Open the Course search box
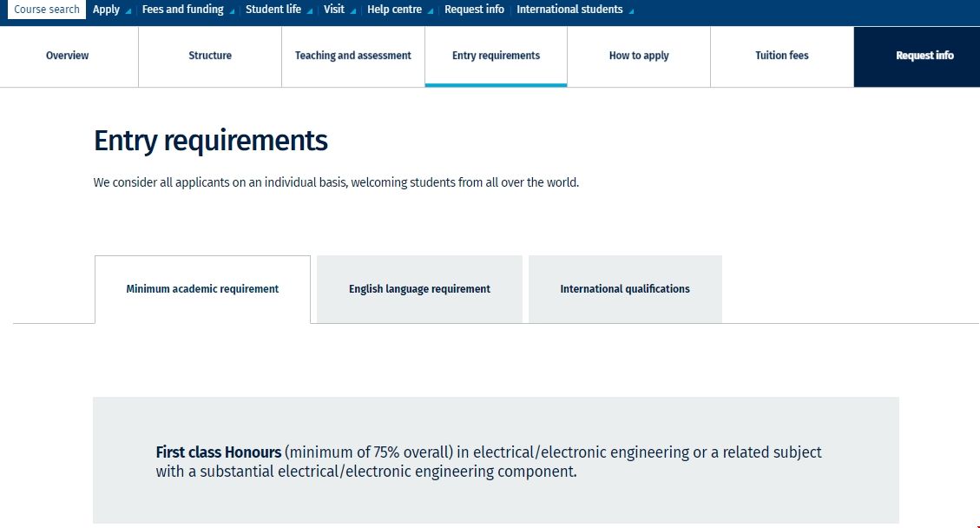 point(47,10)
